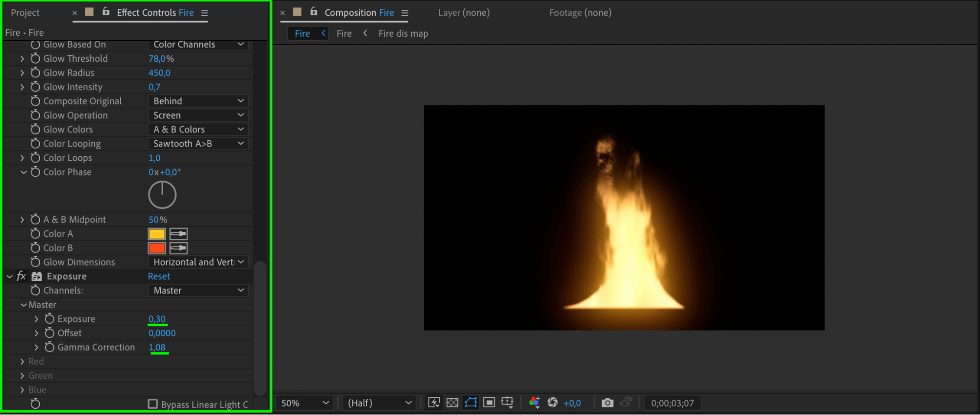Click the reset exposure aperture icon
The image size is (980, 415).
(553, 403)
